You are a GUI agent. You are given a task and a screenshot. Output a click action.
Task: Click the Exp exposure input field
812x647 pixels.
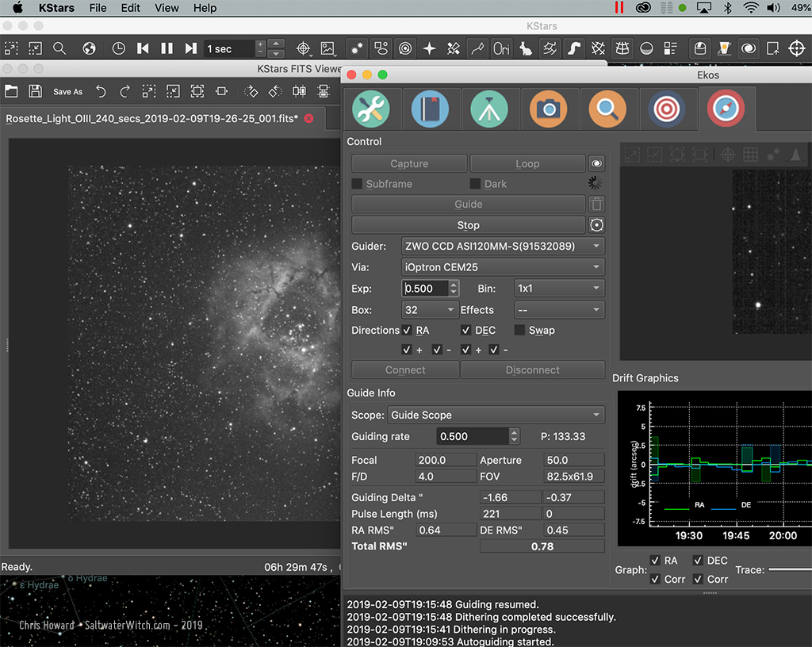pos(424,289)
